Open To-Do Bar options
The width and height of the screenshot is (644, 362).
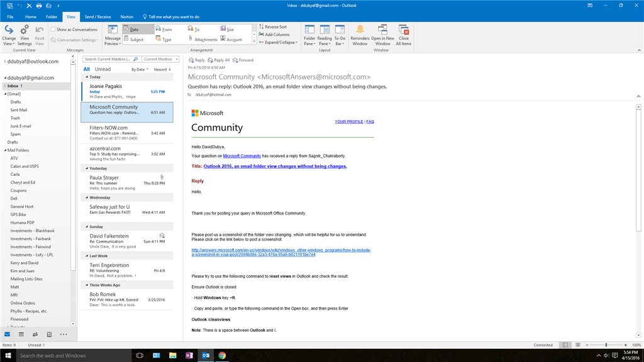pos(340,35)
